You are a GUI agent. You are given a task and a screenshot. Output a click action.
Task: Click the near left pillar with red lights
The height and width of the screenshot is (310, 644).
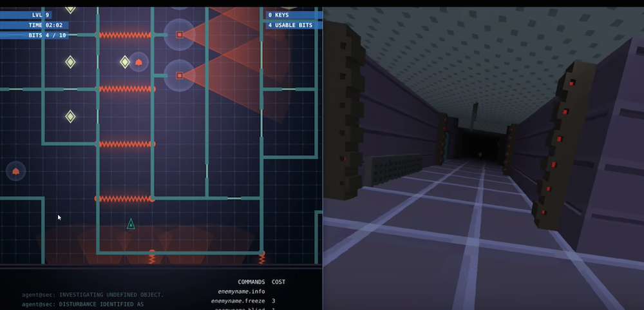(344, 110)
